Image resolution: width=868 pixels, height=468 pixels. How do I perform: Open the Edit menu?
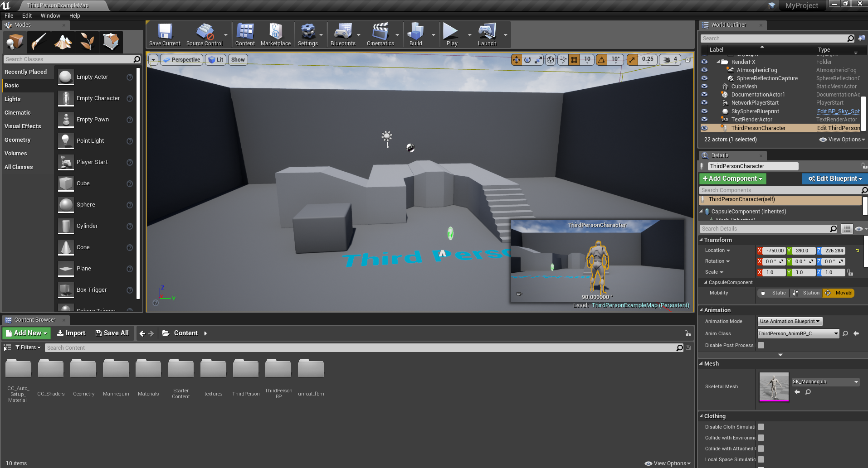click(x=27, y=15)
